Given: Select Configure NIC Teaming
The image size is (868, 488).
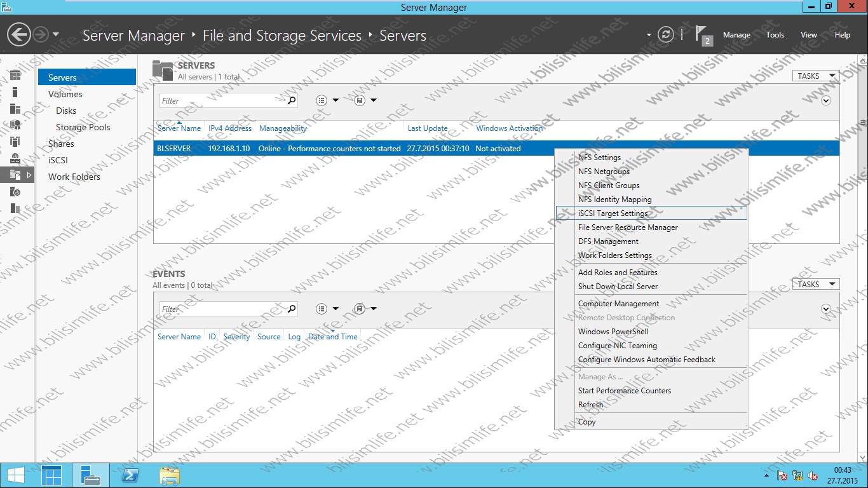Looking at the screenshot, I should [651, 346].
